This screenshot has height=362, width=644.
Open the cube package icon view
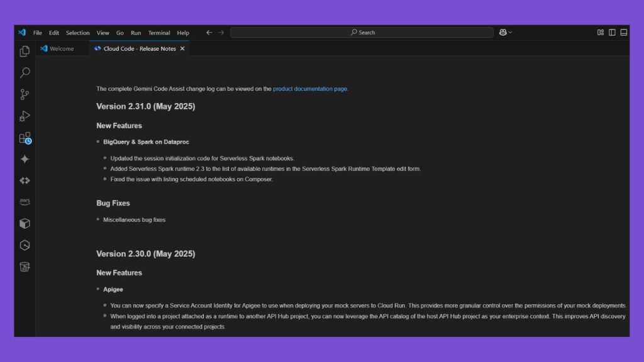pyautogui.click(x=25, y=223)
